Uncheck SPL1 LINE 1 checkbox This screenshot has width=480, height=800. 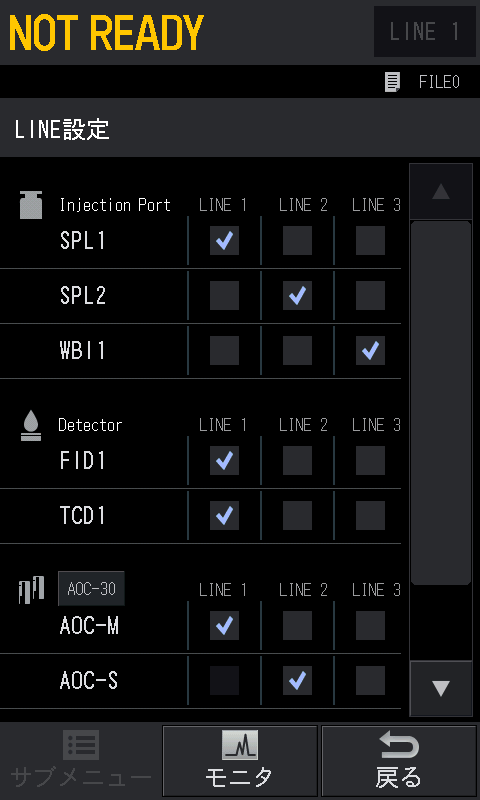pos(224,241)
